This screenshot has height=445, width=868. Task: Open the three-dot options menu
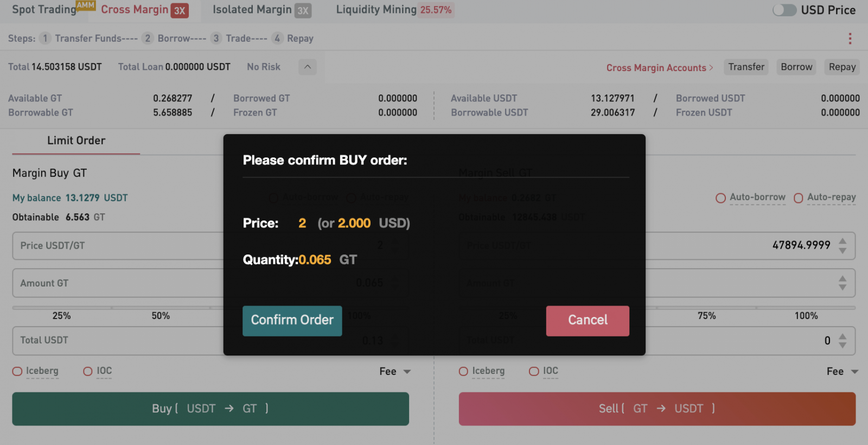[850, 39]
